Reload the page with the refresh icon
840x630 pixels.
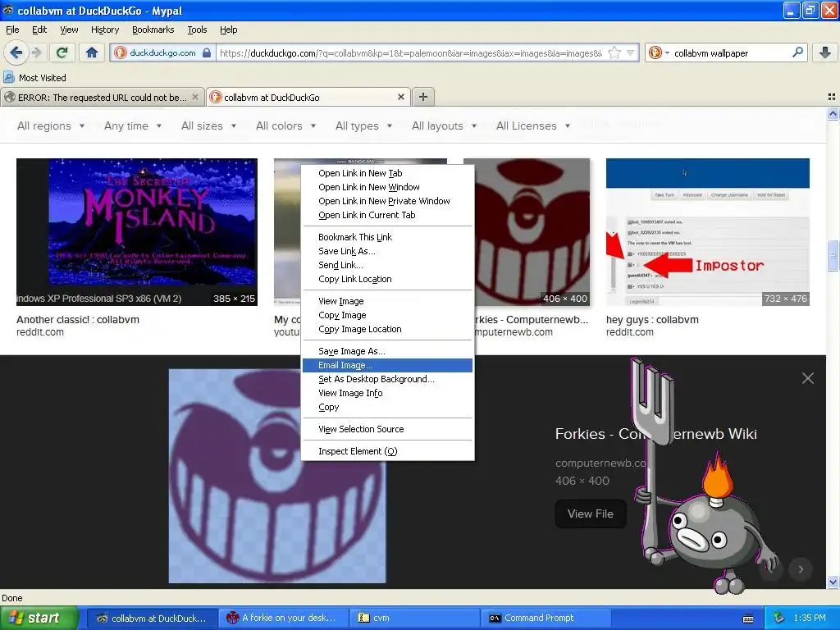point(62,52)
